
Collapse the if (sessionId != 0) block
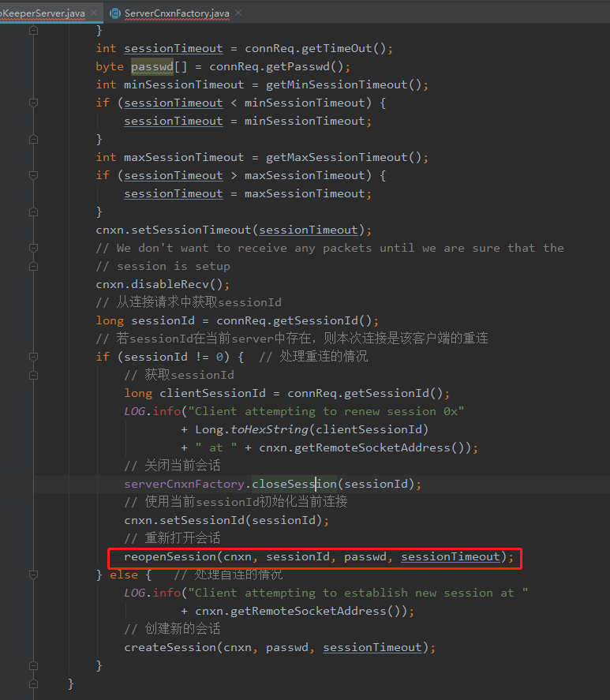(x=33, y=357)
